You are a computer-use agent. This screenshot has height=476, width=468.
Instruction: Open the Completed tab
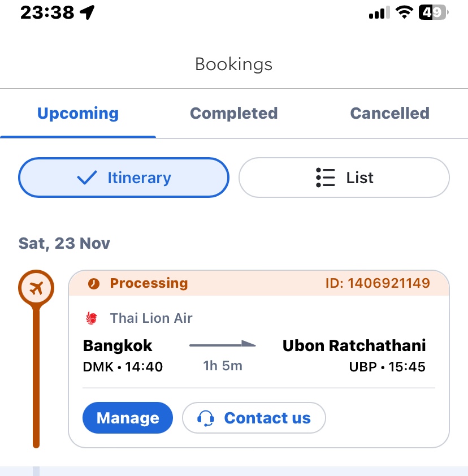pos(233,114)
